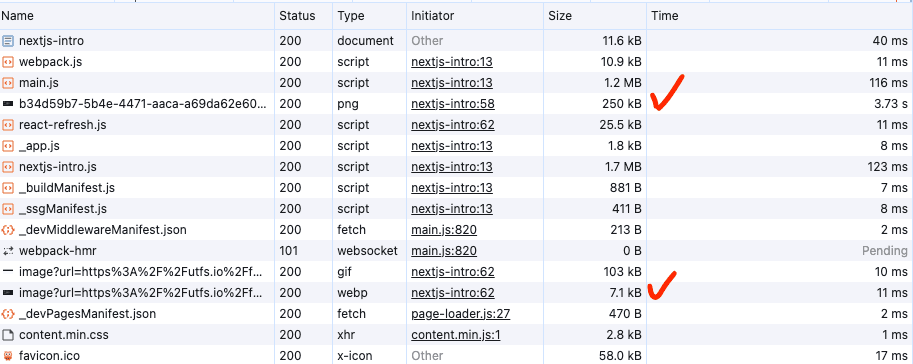Open initiator link nextjs-intro:13 in main.js row
The width and height of the screenshot is (913, 364).
[x=452, y=83]
